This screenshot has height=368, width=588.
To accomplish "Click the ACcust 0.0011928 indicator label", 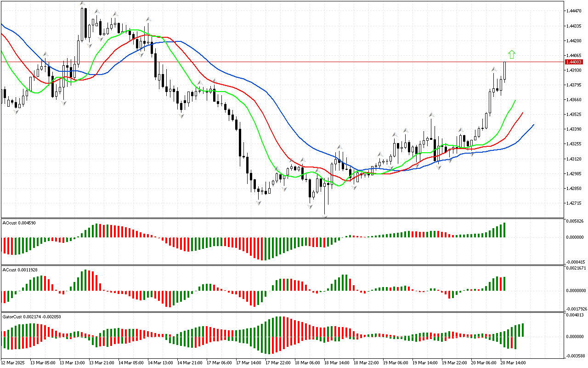I will (x=21, y=270).
